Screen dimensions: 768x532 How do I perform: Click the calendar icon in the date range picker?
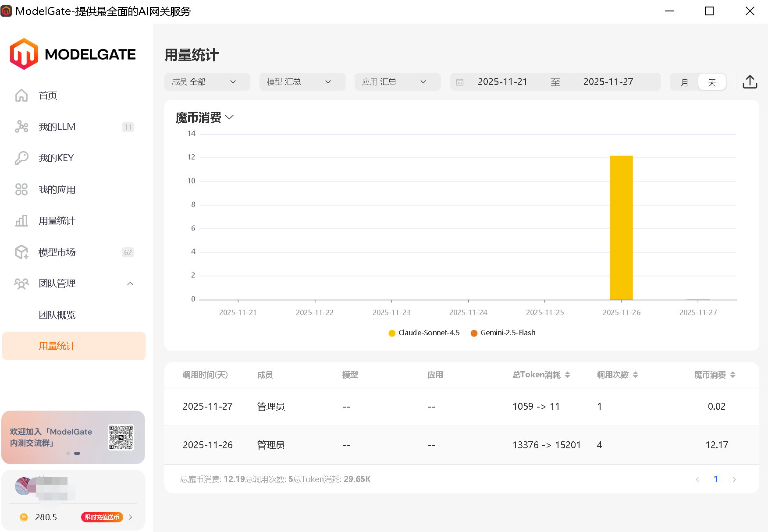tap(459, 82)
